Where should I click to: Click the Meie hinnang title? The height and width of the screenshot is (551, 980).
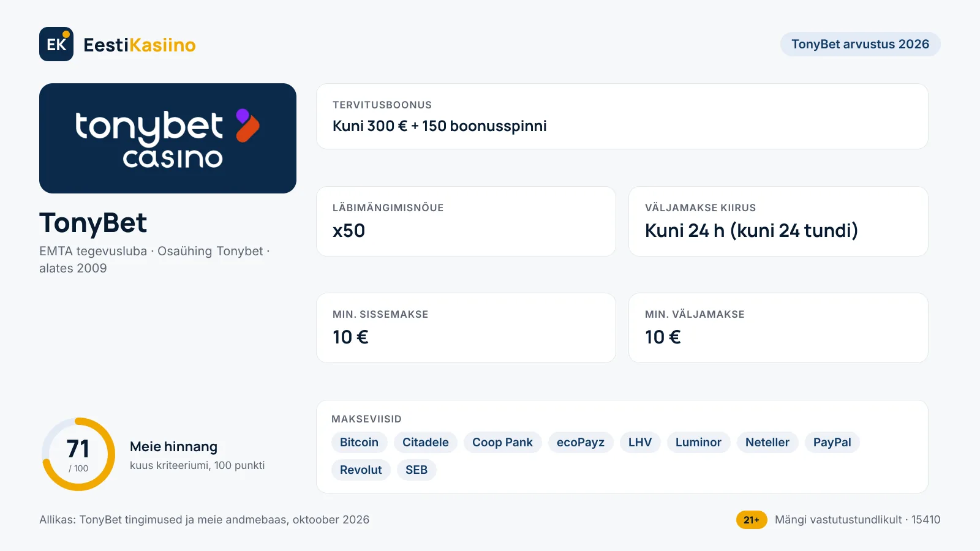[x=173, y=447]
